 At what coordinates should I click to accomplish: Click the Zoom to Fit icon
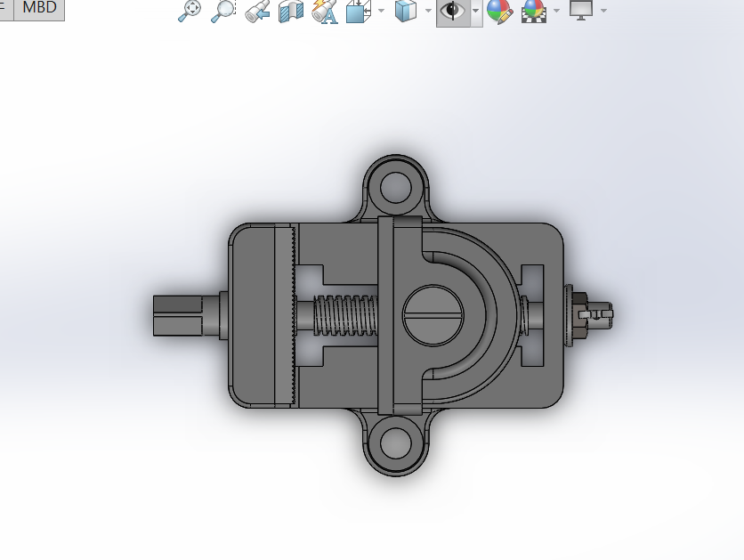pos(190,11)
